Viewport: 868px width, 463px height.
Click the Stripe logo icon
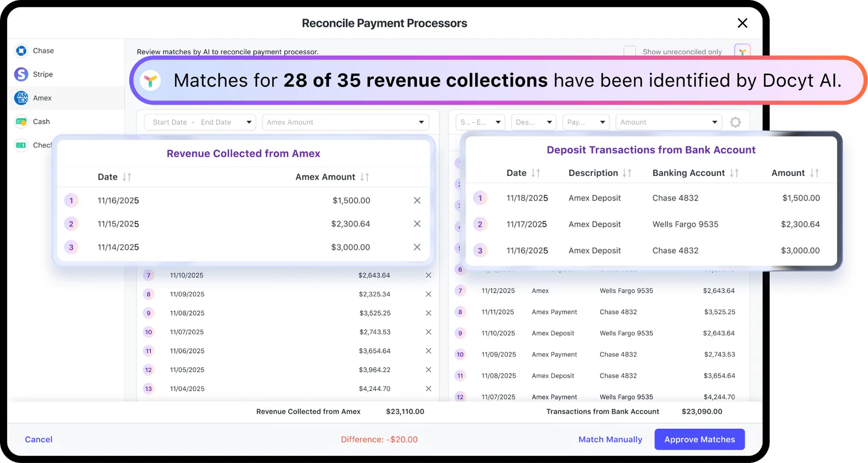pos(21,74)
